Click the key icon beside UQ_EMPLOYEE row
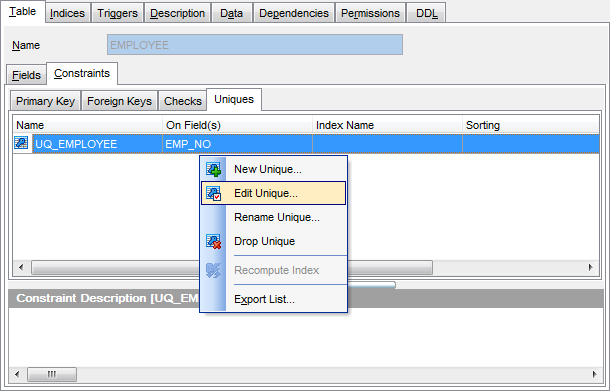The height and width of the screenshot is (391, 610). (21, 143)
